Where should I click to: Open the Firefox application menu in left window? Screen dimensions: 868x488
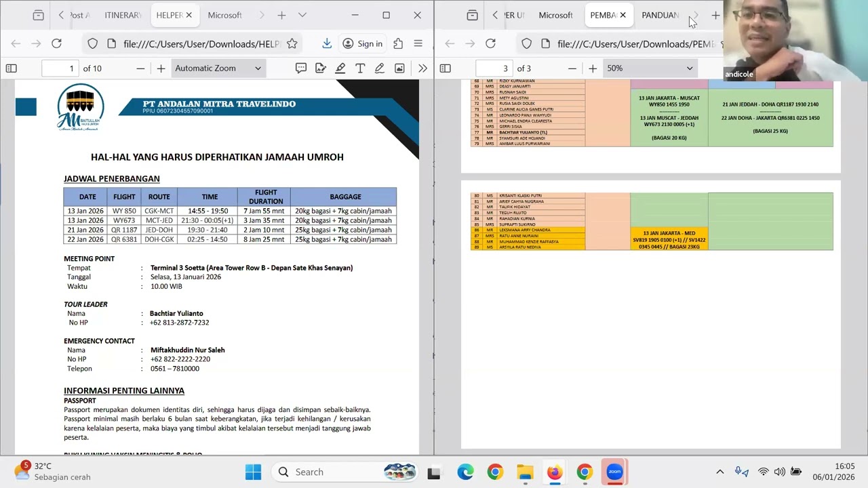pos(418,43)
